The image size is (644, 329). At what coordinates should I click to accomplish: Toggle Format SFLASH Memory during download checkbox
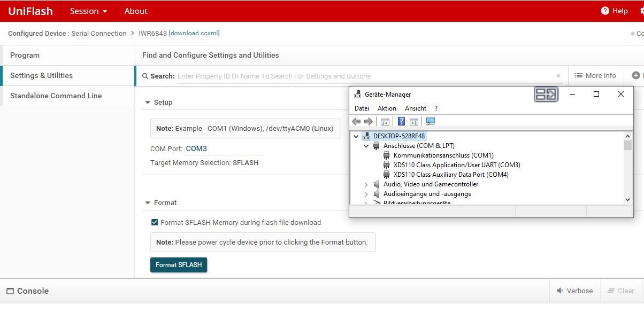155,222
